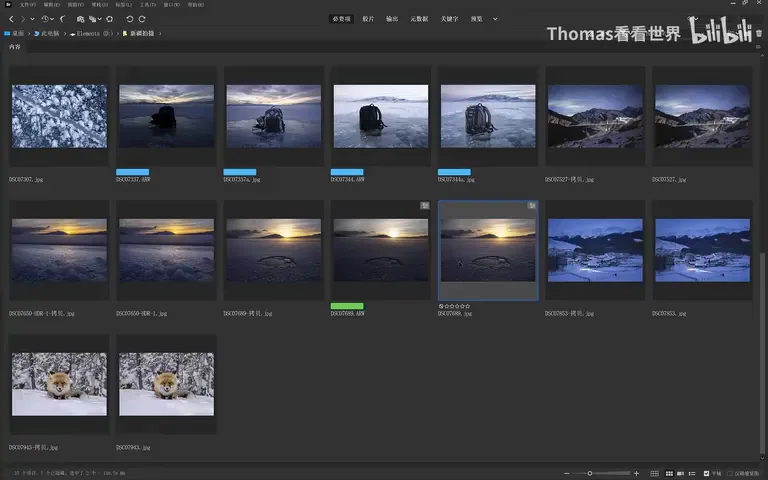Screen dimensions: 768x480
Task: Select the 内容 panel tab
Action: point(15,47)
